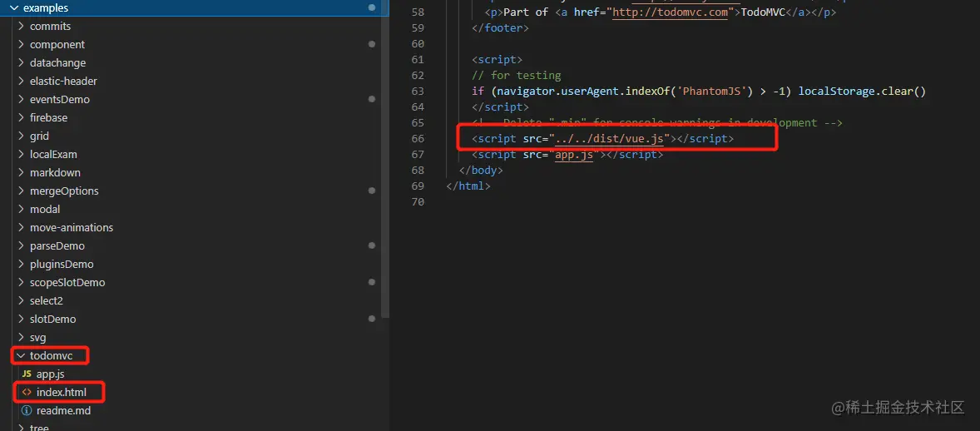Click the JS icon of app.js
This screenshot has width=980, height=431.
[x=27, y=374]
